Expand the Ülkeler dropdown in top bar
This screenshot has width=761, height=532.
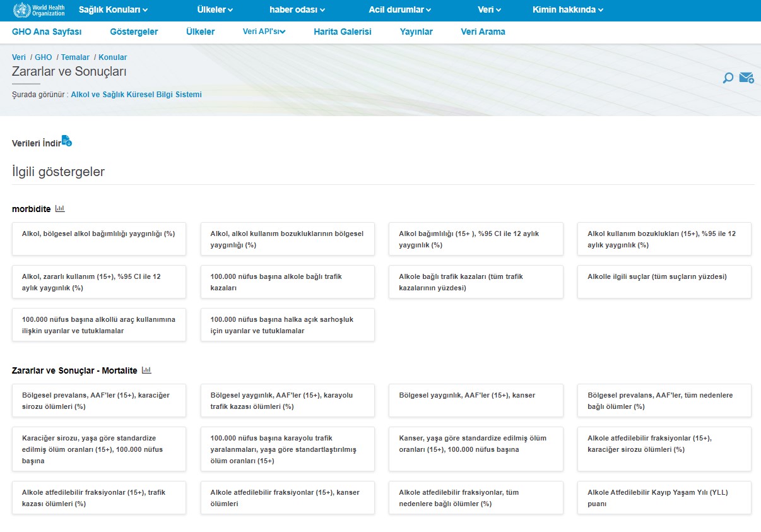coord(215,9)
